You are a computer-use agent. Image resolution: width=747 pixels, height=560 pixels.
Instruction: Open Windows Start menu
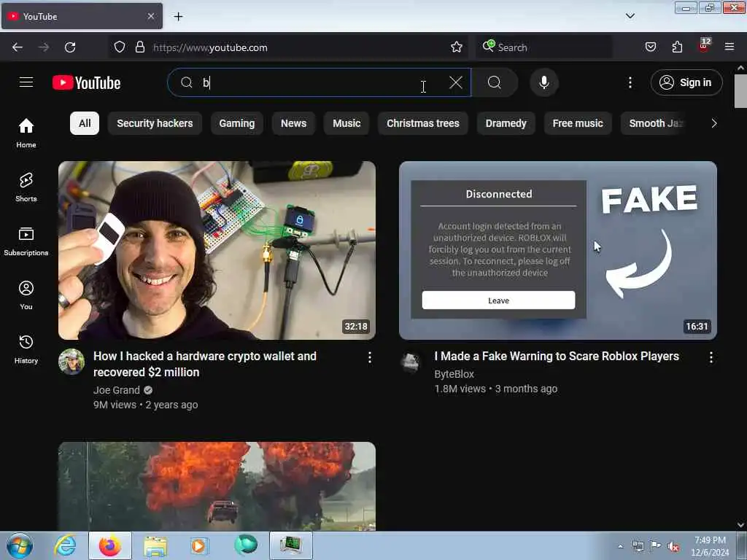20,545
